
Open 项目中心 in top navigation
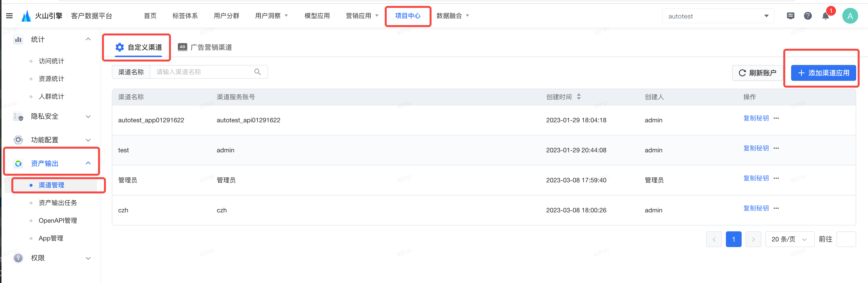tap(408, 16)
